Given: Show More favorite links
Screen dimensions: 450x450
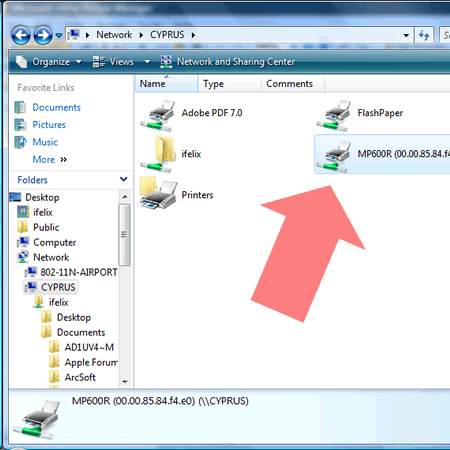Looking at the screenshot, I should [50, 159].
